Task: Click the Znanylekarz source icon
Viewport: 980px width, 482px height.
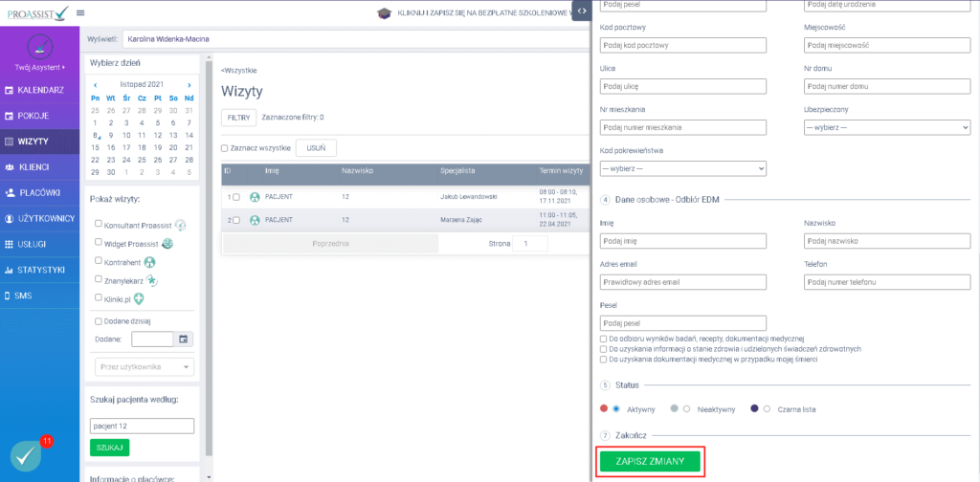Action: click(151, 279)
